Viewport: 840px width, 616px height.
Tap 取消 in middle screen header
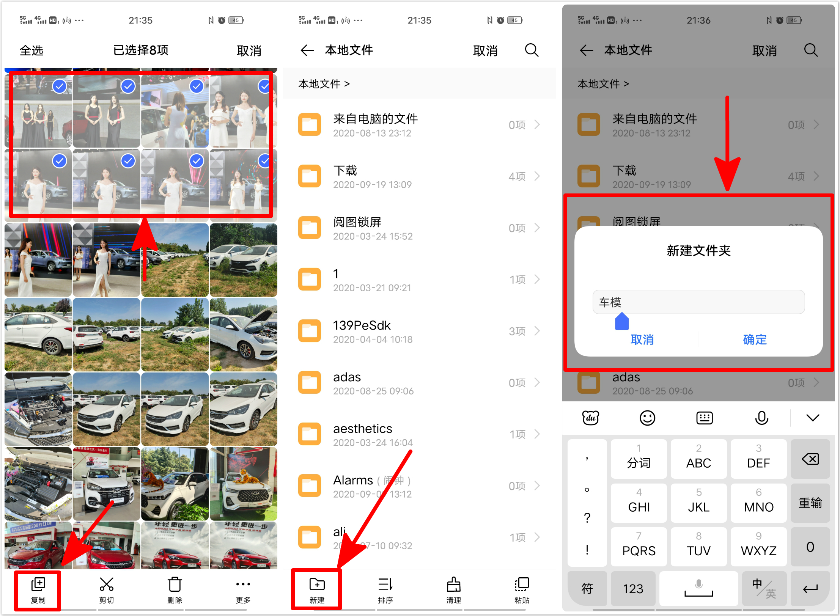[485, 50]
